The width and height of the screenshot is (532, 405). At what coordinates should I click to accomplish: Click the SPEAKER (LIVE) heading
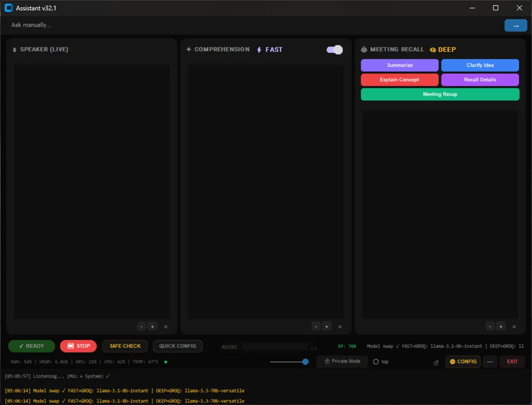[44, 49]
